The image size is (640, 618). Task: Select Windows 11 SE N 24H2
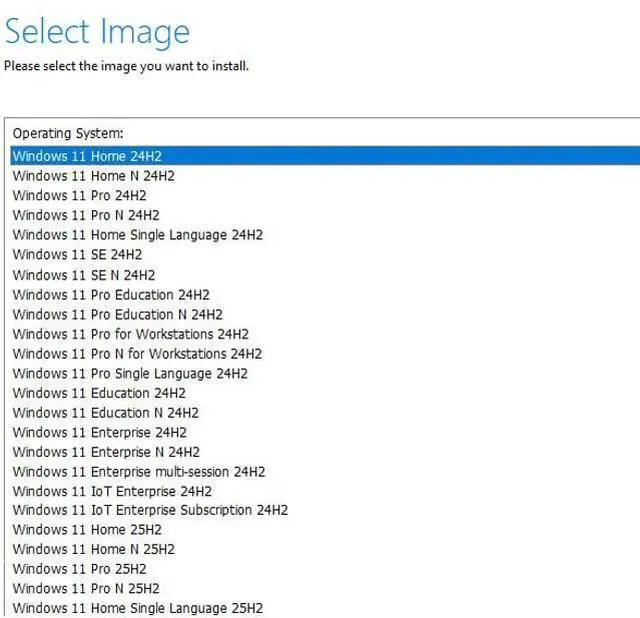point(84,275)
